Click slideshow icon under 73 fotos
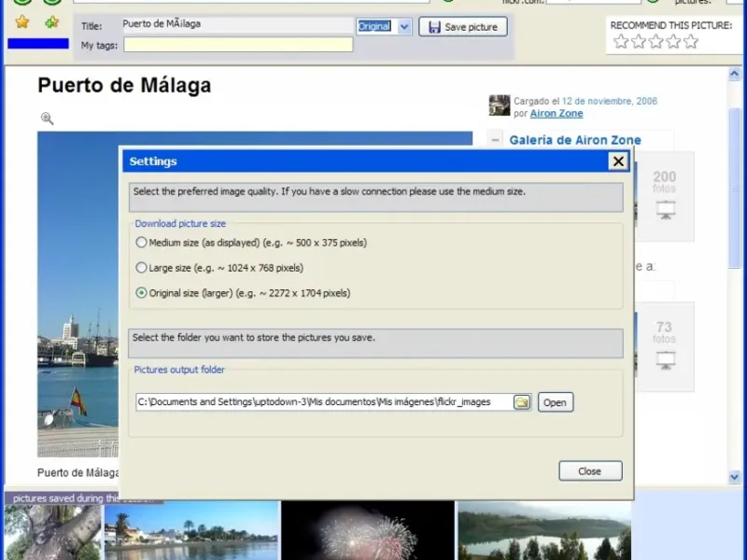The width and height of the screenshot is (747, 560). coord(666,360)
